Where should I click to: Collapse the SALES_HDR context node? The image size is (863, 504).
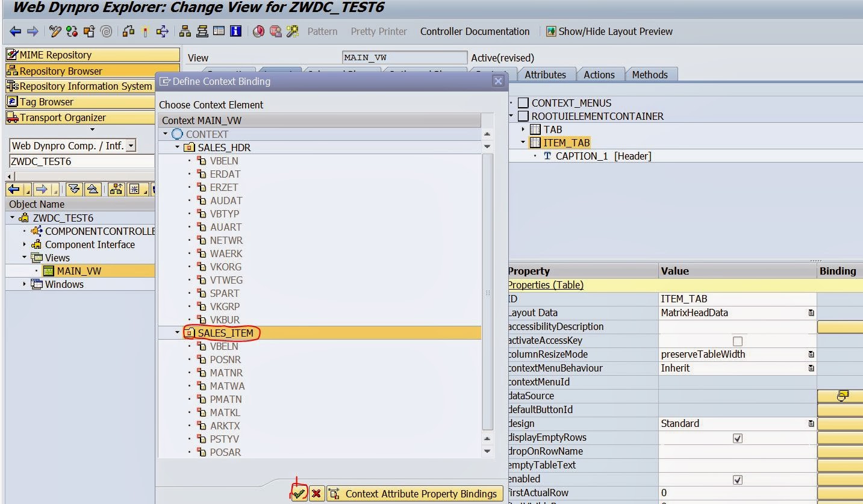tap(178, 148)
